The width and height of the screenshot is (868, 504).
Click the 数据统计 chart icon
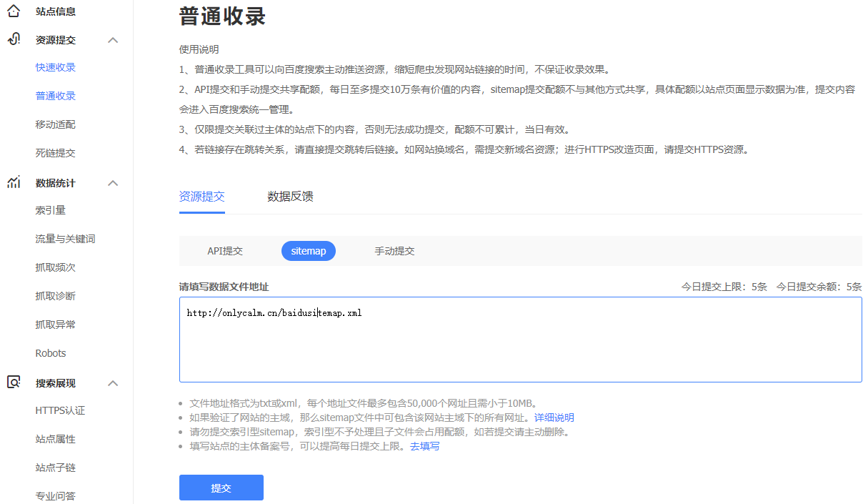[x=14, y=183]
